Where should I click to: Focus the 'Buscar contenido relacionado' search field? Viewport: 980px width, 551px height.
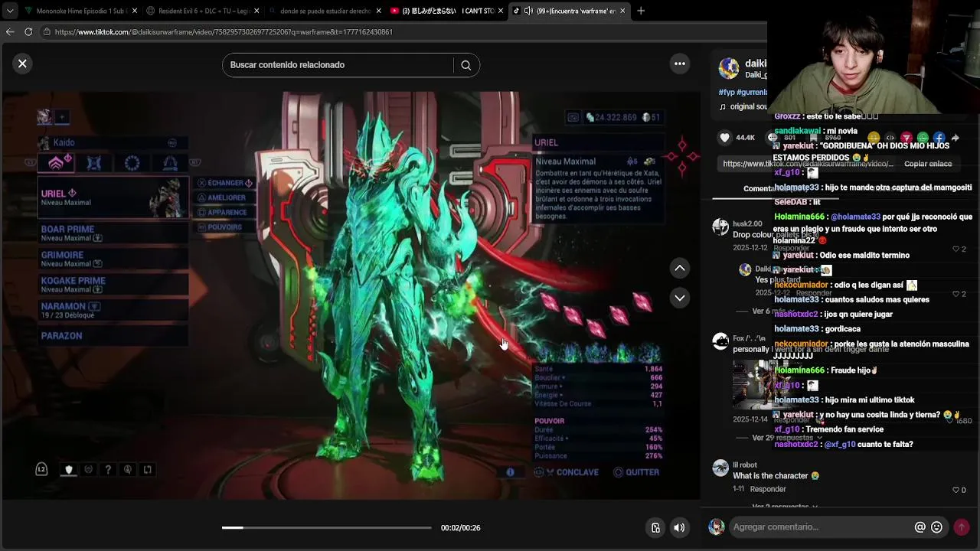(341, 65)
